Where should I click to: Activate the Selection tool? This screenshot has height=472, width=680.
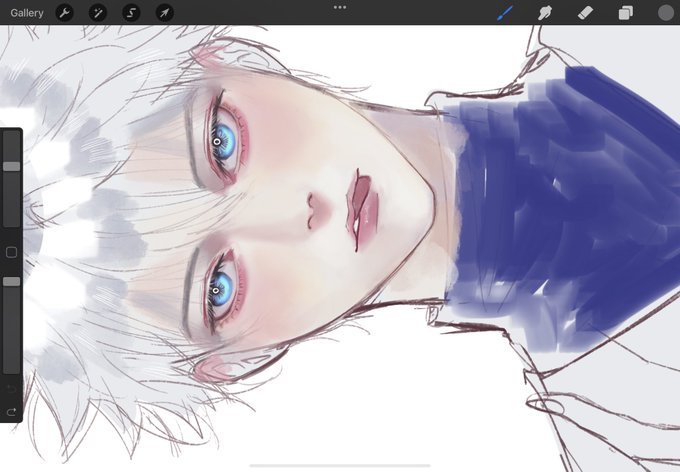(x=131, y=13)
